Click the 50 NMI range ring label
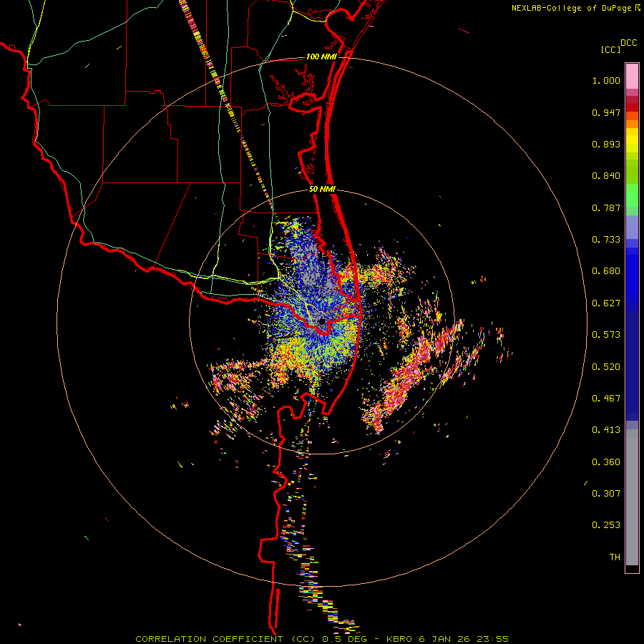Viewport: 644px width, 644px height. click(x=322, y=190)
